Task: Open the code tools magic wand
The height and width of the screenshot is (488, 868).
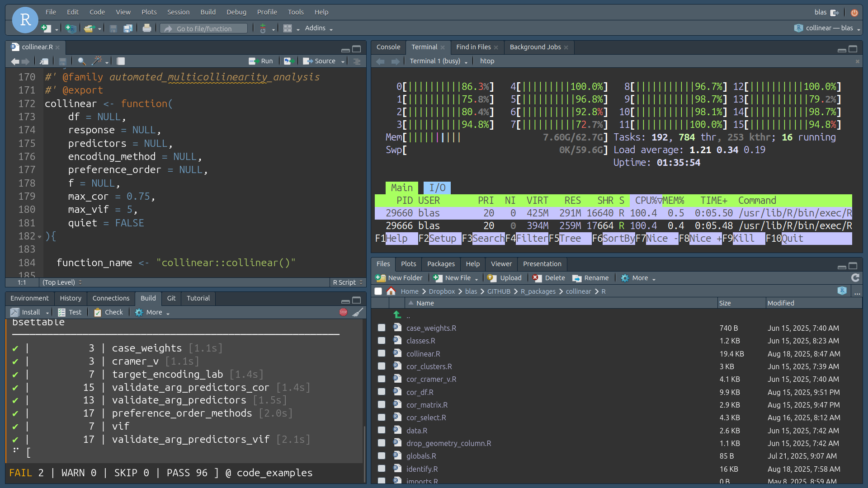Action: tap(97, 61)
